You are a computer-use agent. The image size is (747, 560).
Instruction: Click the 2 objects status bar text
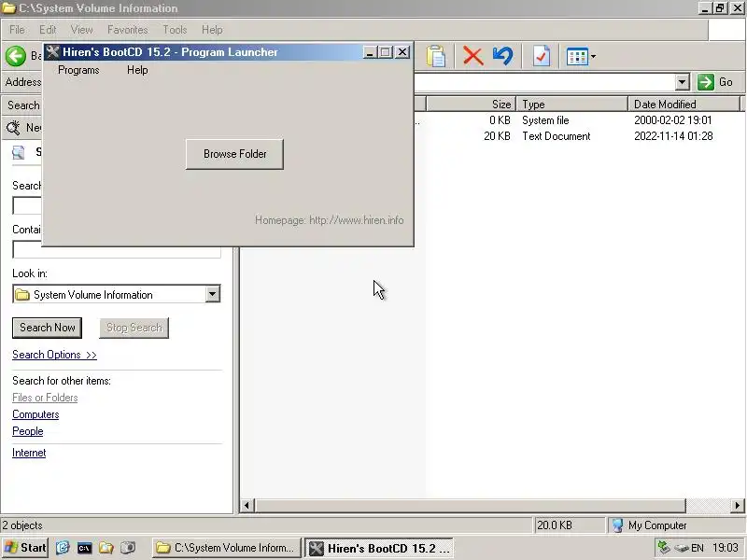coord(22,525)
